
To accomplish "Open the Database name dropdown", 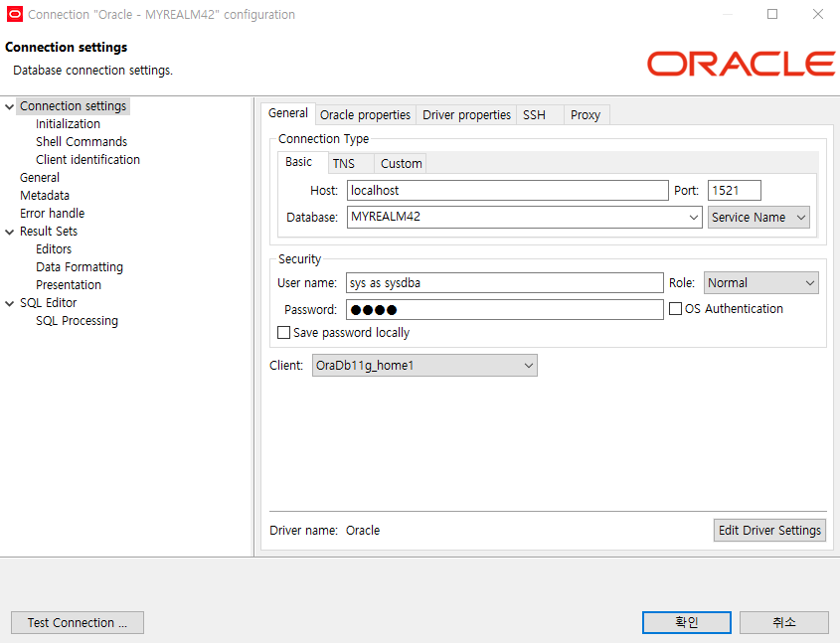I will [693, 218].
